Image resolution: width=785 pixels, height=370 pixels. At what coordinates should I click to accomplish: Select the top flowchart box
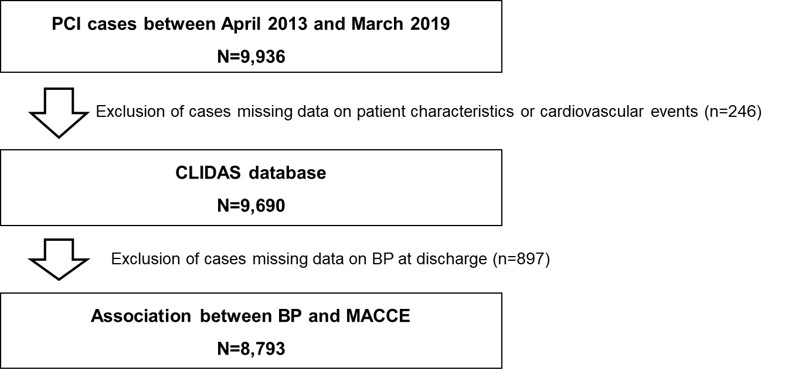click(x=251, y=36)
